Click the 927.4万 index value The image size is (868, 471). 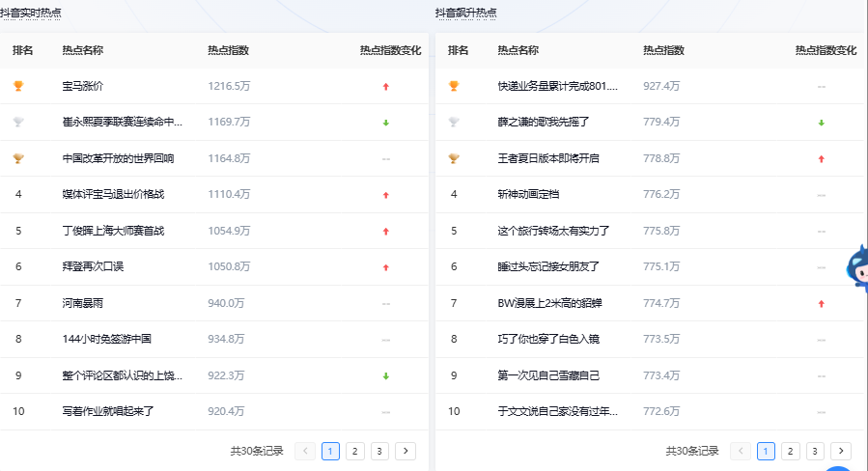661,86
